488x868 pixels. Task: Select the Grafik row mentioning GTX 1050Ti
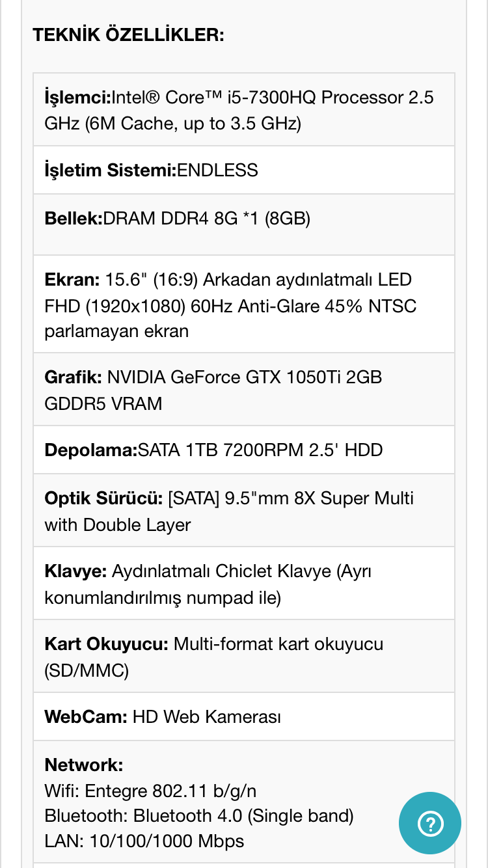(x=244, y=389)
